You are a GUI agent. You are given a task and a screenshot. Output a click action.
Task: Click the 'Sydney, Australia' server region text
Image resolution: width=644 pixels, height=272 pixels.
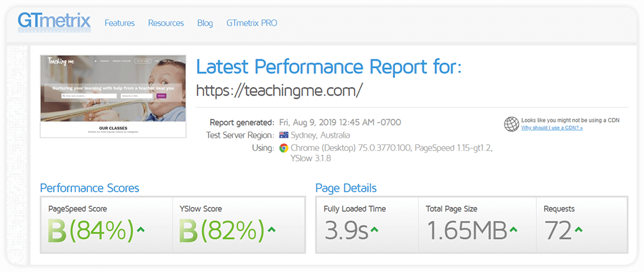[x=320, y=135]
